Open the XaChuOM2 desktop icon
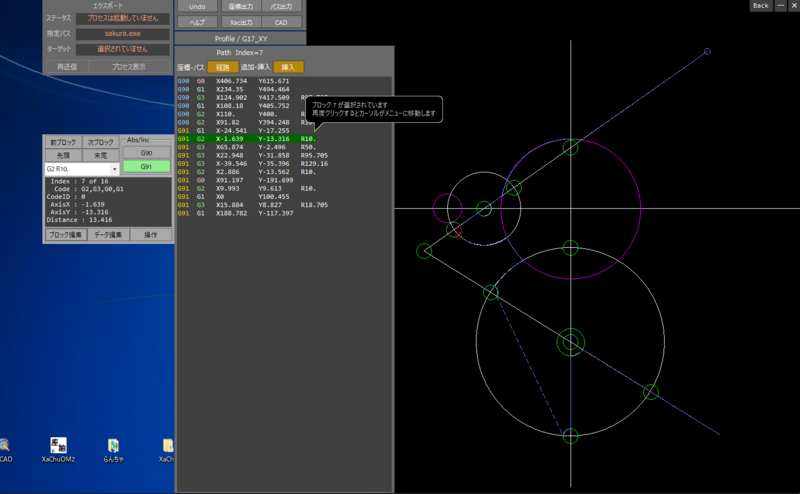Viewport: 800px width, 494px height. click(x=59, y=445)
